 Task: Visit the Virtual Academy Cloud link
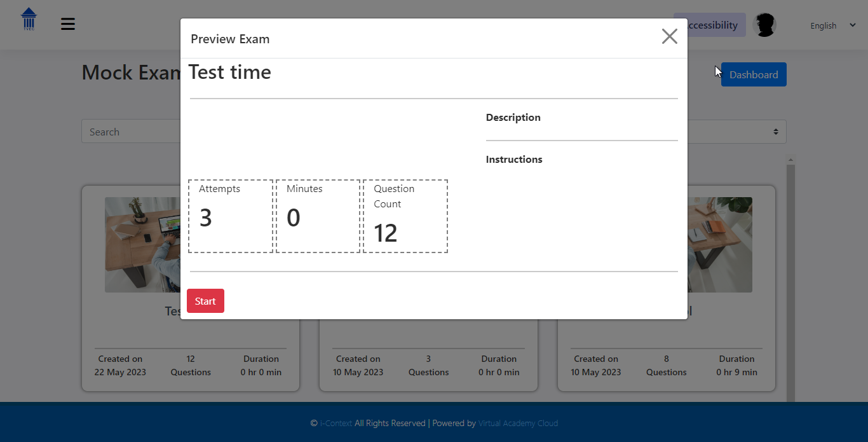pyautogui.click(x=518, y=423)
